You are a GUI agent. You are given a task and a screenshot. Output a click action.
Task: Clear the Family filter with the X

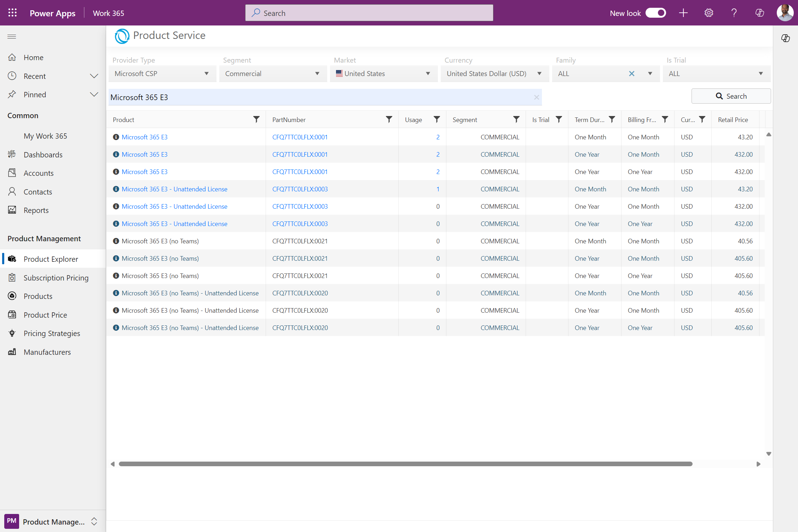tap(632, 74)
